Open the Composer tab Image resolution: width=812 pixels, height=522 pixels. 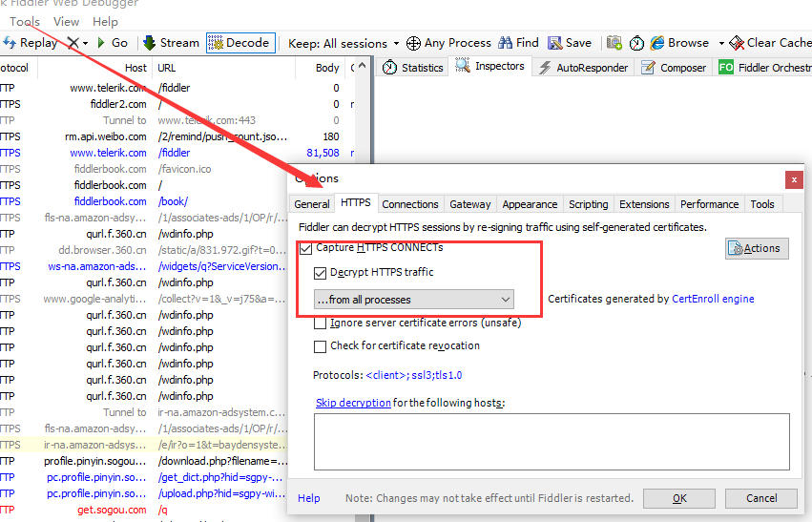[674, 68]
